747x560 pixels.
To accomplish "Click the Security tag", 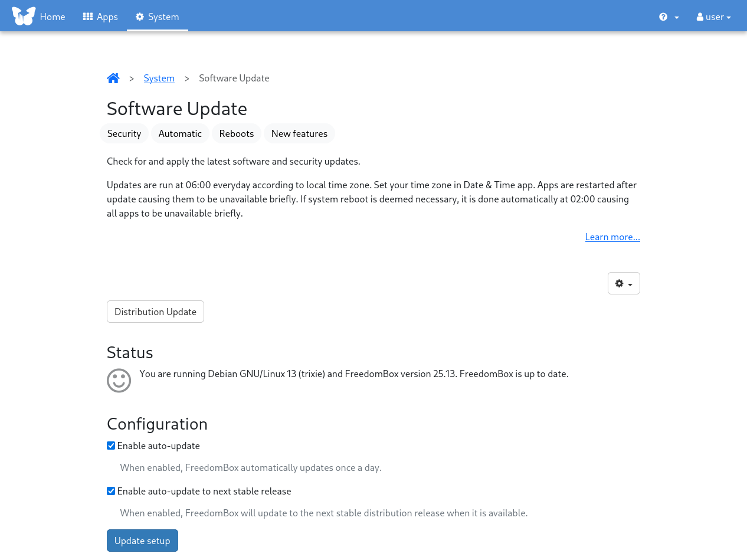I will [124, 133].
